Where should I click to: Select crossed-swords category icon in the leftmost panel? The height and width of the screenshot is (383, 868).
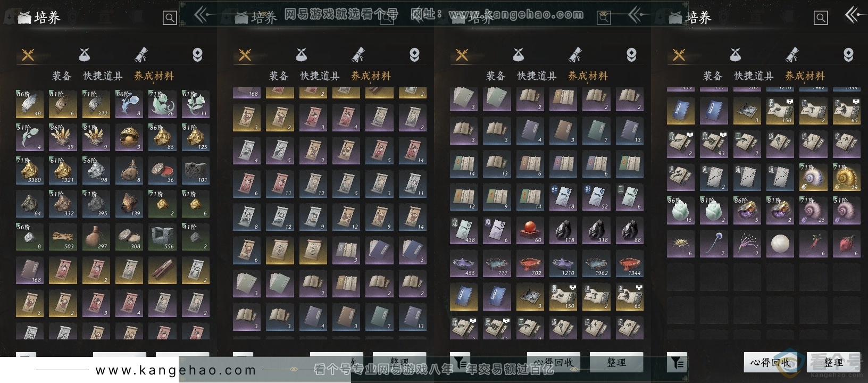click(28, 54)
